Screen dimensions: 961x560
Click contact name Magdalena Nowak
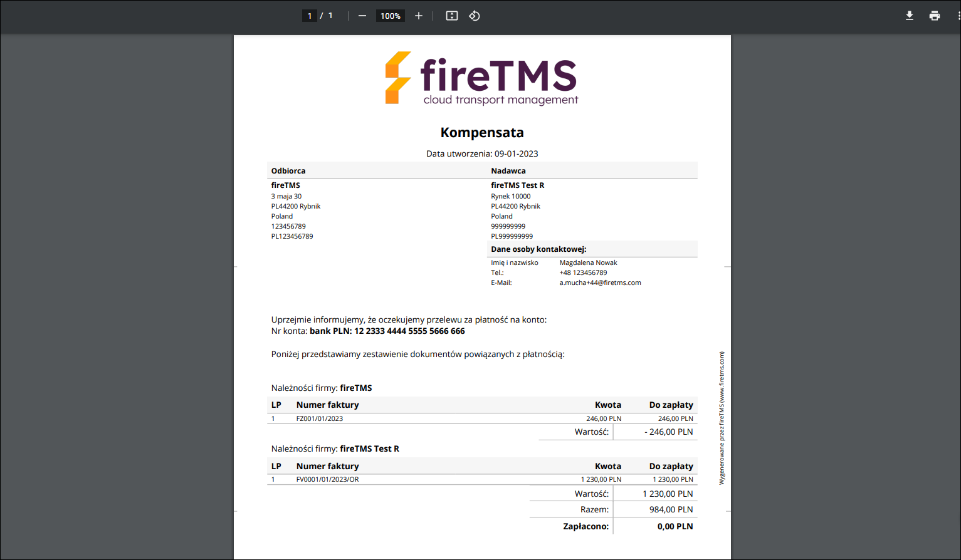589,262
